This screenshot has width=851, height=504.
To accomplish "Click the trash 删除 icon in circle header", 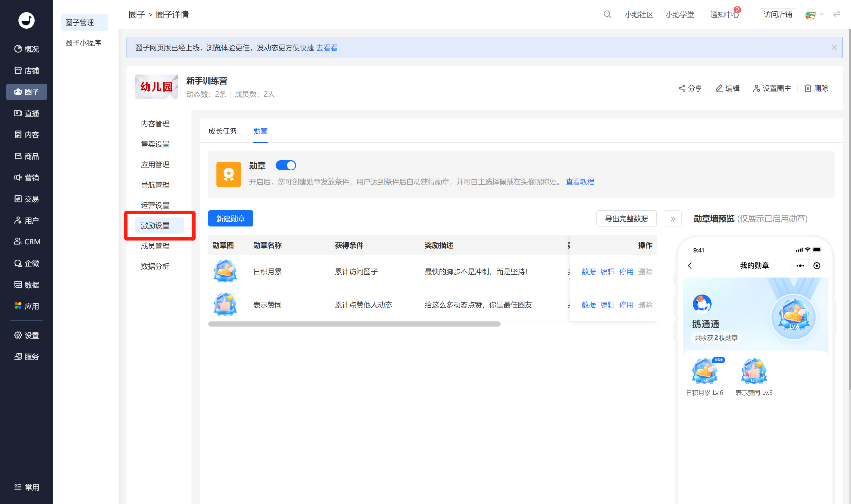I will tap(808, 88).
